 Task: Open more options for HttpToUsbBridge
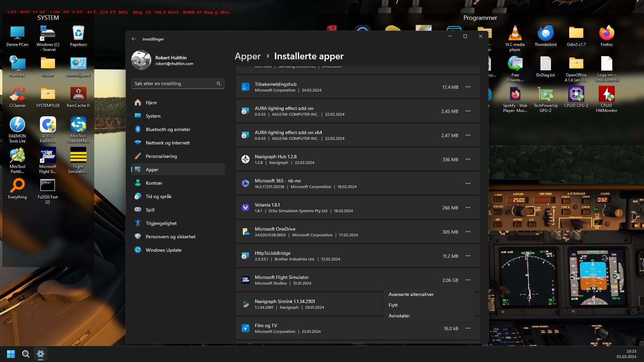(x=468, y=256)
